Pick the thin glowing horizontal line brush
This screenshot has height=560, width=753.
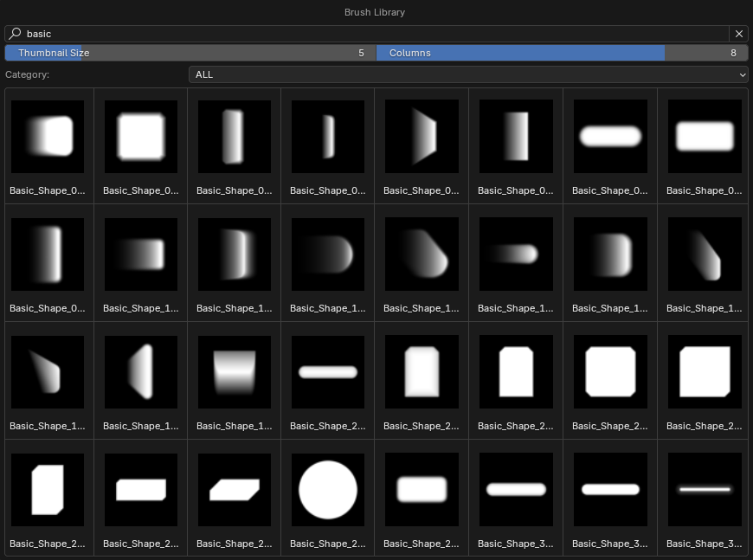click(703, 489)
